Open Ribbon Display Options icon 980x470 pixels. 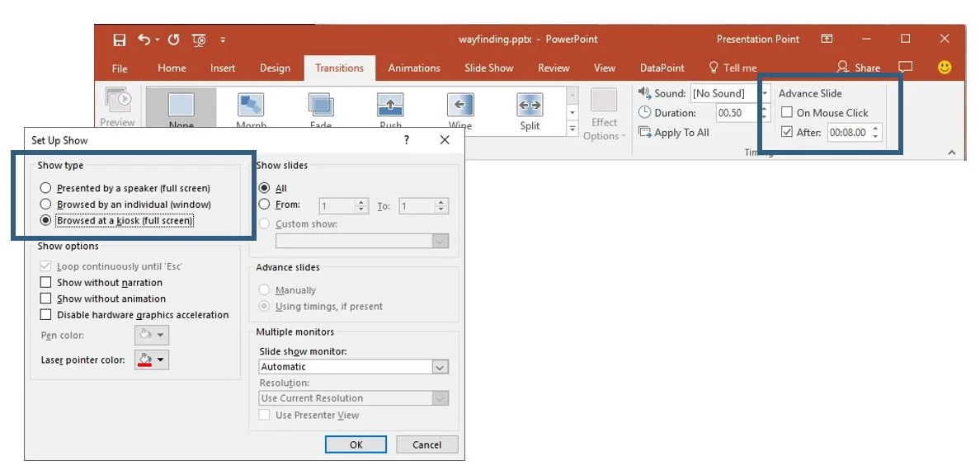click(827, 39)
